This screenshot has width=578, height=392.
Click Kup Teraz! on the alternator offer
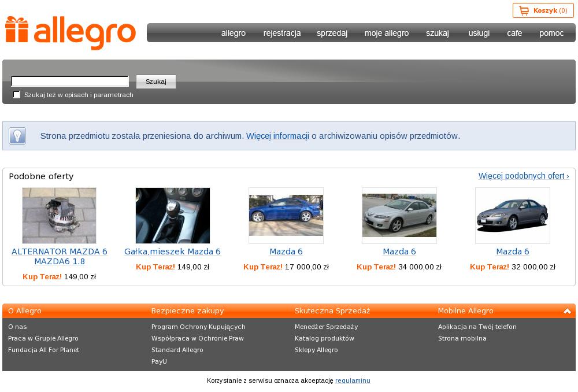click(42, 276)
